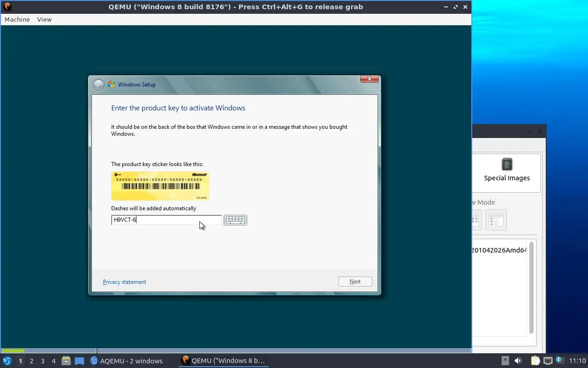This screenshot has width=588, height=368.
Task: Click the AQEMU list vertical scrollbar
Action: click(531, 287)
